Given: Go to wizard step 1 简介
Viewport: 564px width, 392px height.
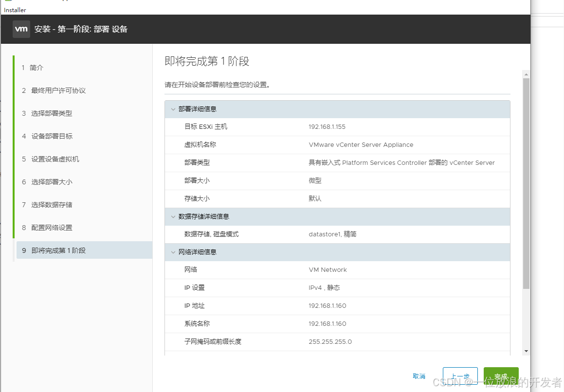Looking at the screenshot, I should [x=33, y=68].
